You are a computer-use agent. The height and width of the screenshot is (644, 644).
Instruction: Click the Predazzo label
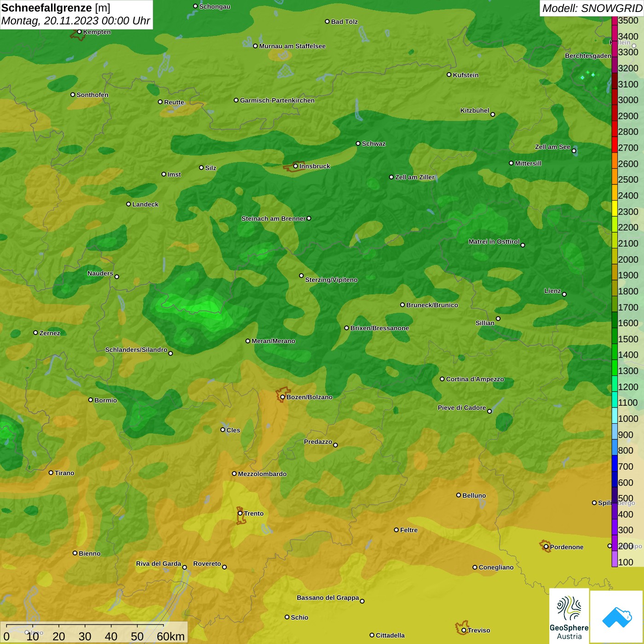pos(318,442)
